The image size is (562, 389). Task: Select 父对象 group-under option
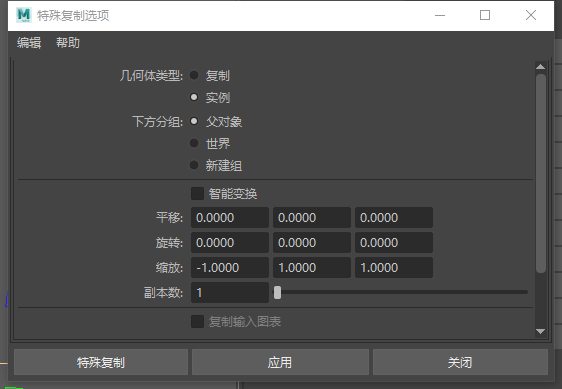(x=194, y=121)
